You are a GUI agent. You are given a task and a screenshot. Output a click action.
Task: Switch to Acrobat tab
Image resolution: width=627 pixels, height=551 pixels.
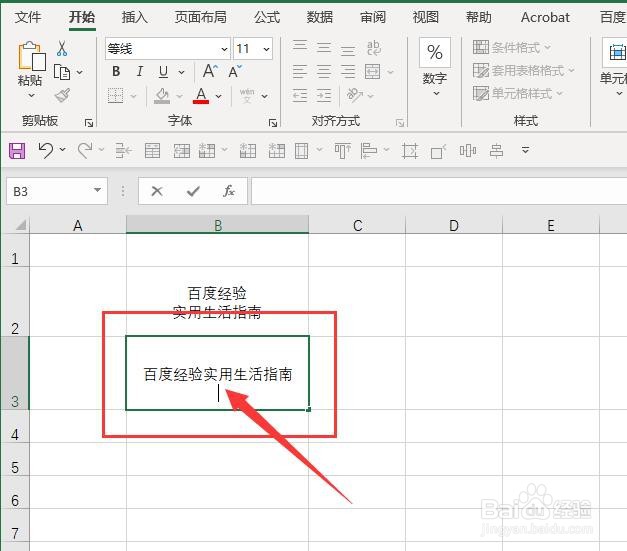pos(545,17)
